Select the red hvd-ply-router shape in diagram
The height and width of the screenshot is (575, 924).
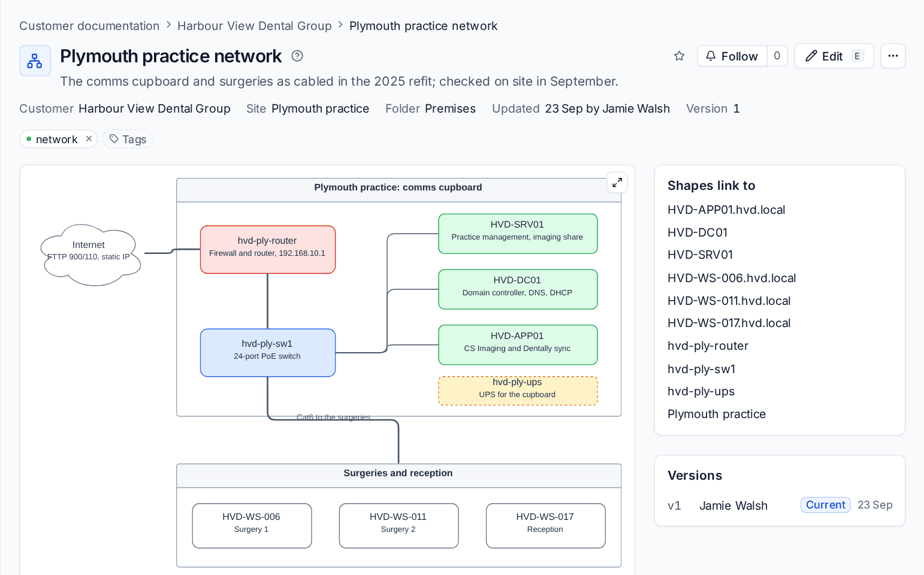pyautogui.click(x=267, y=249)
